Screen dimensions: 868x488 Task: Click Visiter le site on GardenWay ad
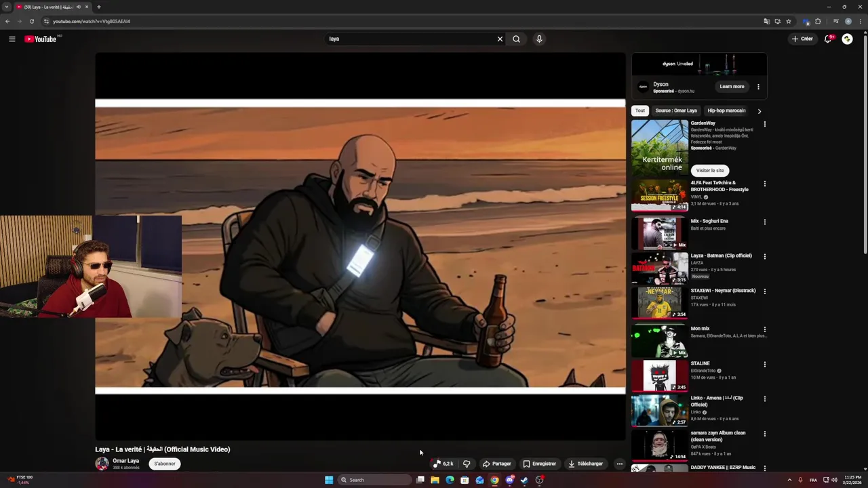(710, 171)
